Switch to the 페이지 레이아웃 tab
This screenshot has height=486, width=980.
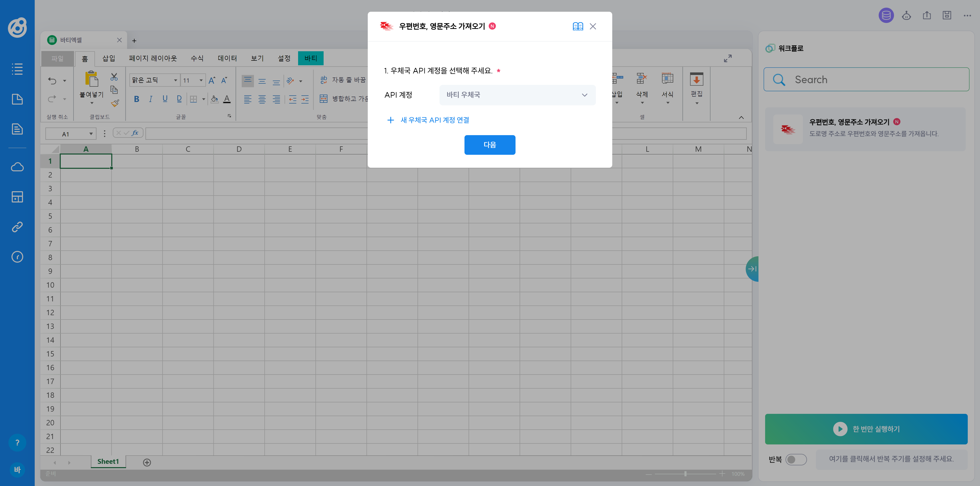153,58
